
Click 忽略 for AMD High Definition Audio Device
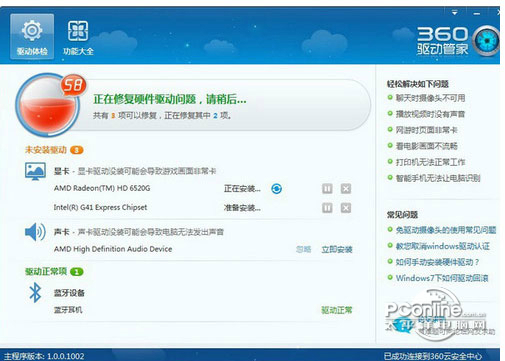[x=303, y=249]
